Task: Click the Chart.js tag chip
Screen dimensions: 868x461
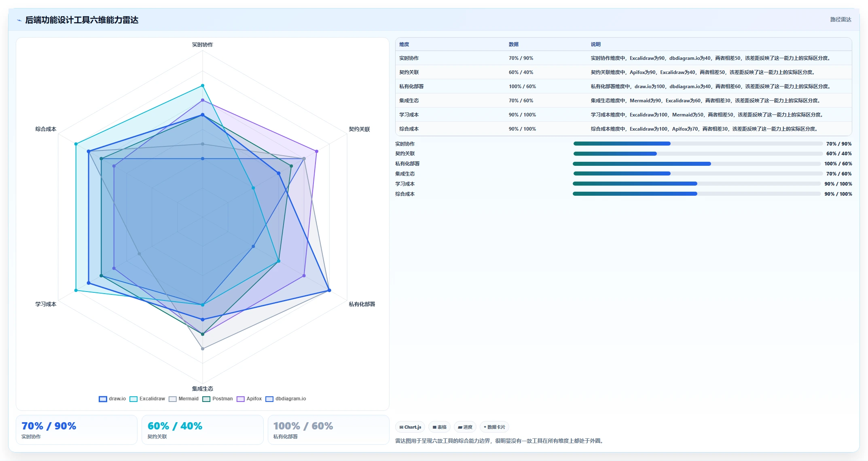Action: coord(410,427)
